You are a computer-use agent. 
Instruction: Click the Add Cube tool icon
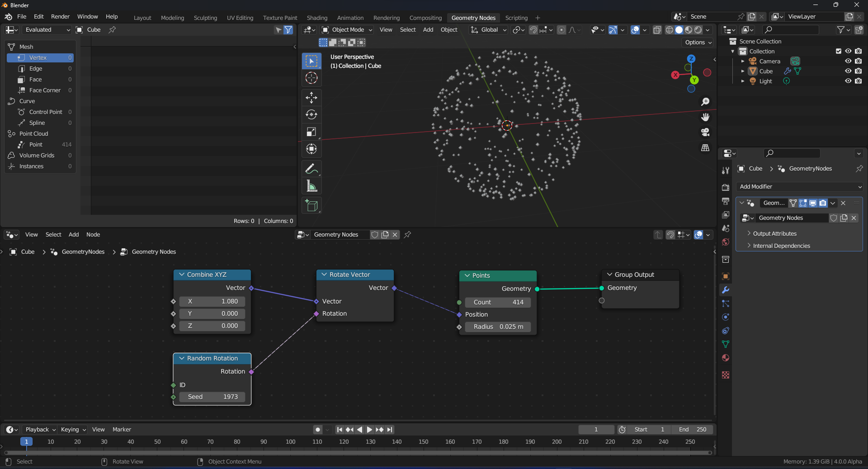pos(311,205)
